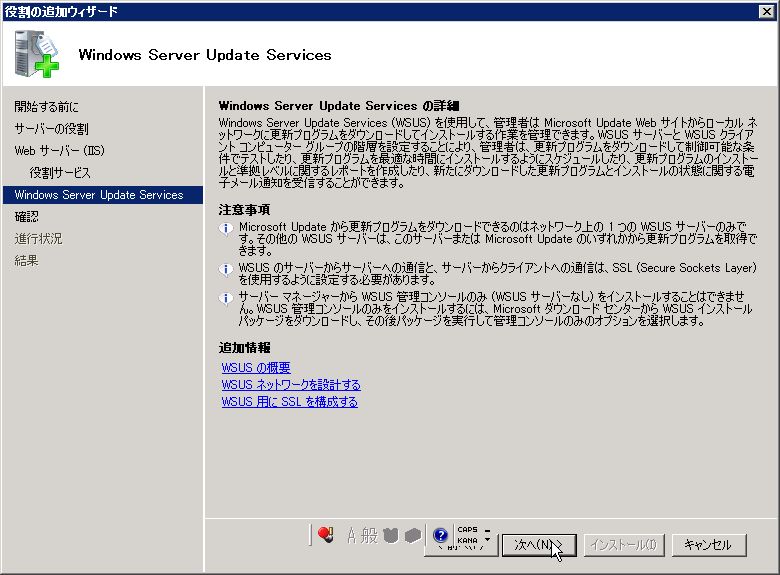The height and width of the screenshot is (575, 780).
Task: Click the Windows Server Update Services の詳細 heading
Action: pos(339,105)
